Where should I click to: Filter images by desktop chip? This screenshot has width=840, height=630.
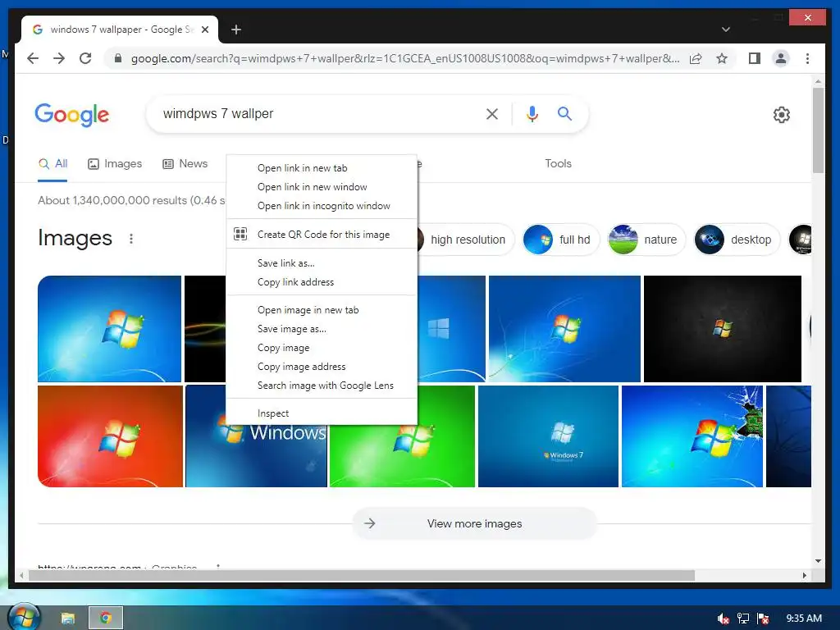tap(737, 240)
